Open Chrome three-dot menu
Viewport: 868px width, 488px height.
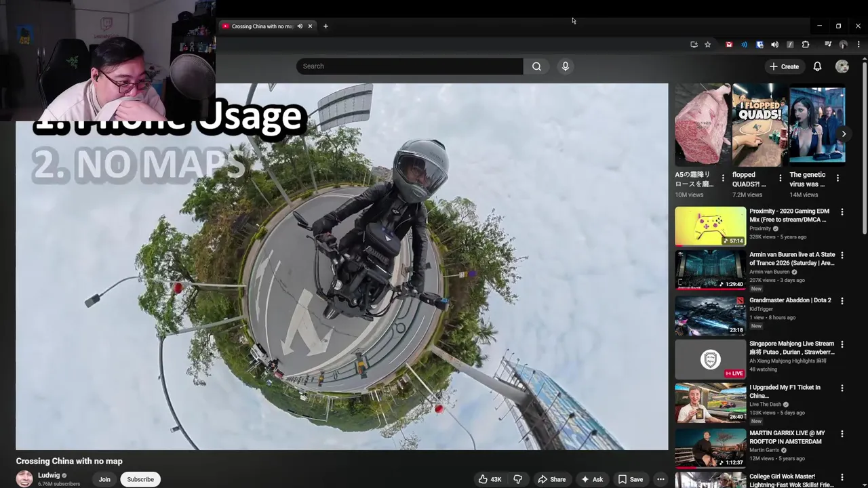point(859,45)
